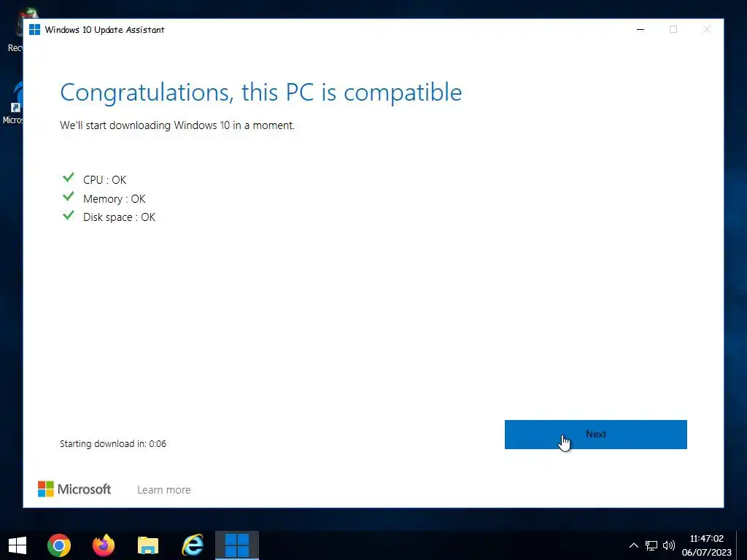Click the 'Starting download in' countdown text

click(x=113, y=444)
